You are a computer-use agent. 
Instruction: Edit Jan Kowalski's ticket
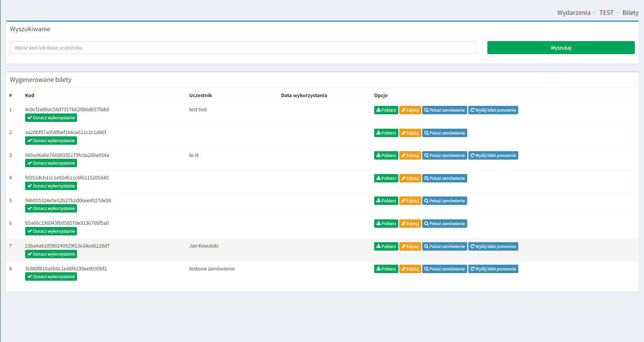tap(410, 246)
